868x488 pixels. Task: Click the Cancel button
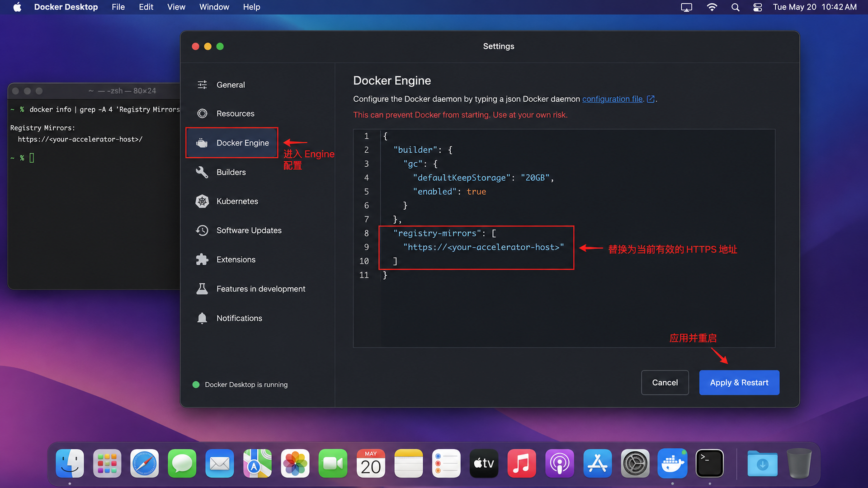tap(665, 383)
